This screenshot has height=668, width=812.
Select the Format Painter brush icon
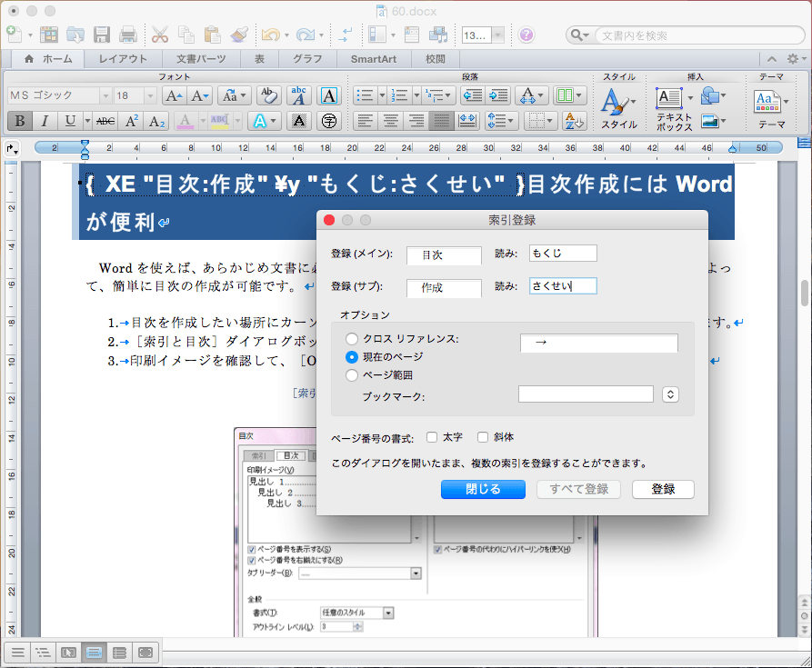(239, 35)
